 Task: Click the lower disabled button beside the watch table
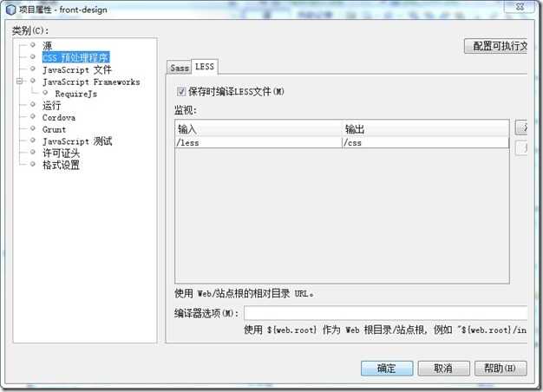(521, 148)
